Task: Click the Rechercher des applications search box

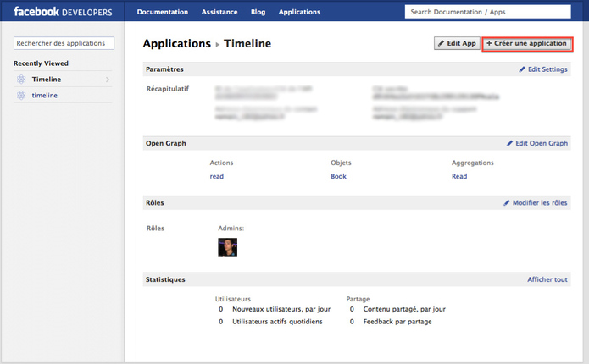Action: click(64, 43)
